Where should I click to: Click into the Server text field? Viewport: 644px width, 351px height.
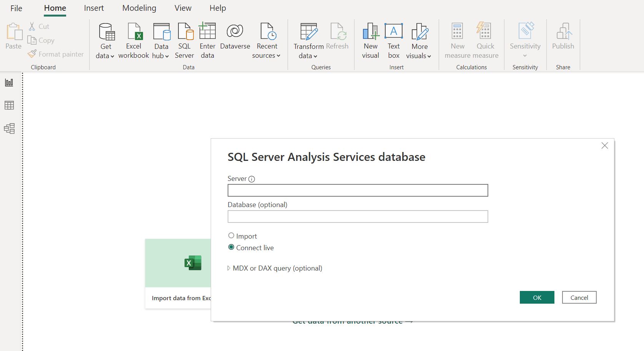tap(358, 191)
